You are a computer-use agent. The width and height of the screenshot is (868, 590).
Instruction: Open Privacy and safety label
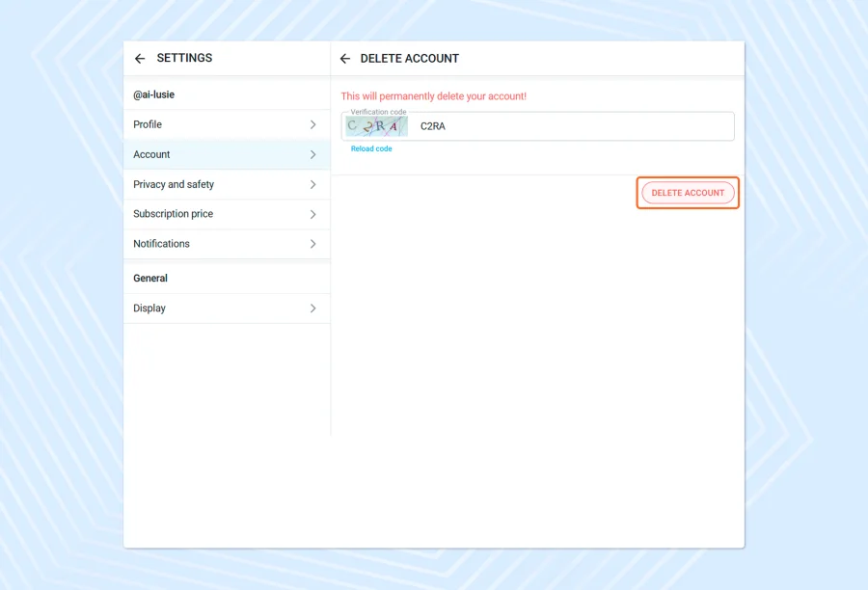tap(174, 185)
